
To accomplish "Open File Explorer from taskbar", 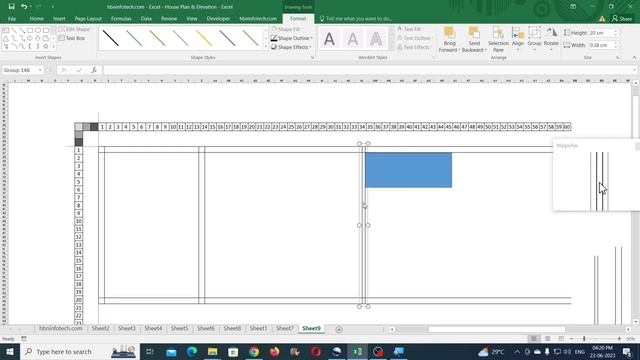I will pyautogui.click(x=212, y=351).
